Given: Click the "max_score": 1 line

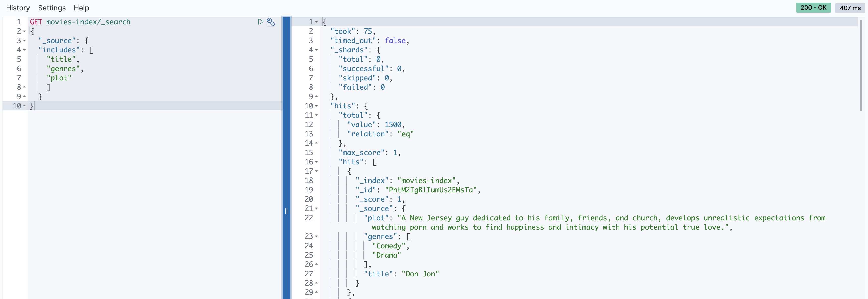Looking at the screenshot, I should point(370,153).
